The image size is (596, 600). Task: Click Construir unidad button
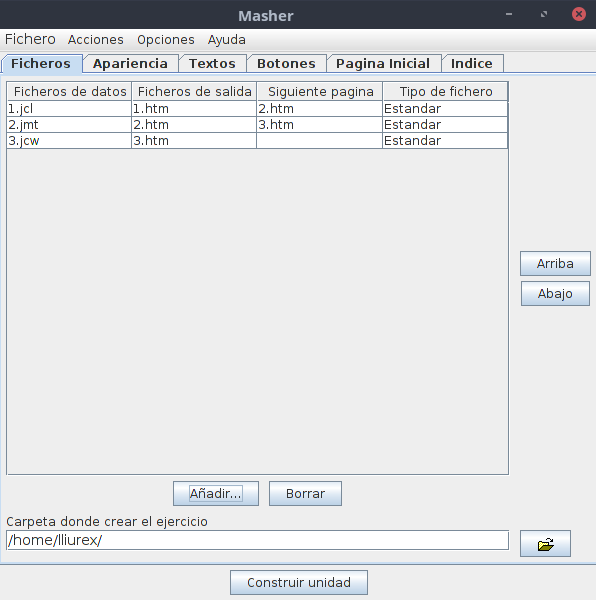click(x=299, y=582)
